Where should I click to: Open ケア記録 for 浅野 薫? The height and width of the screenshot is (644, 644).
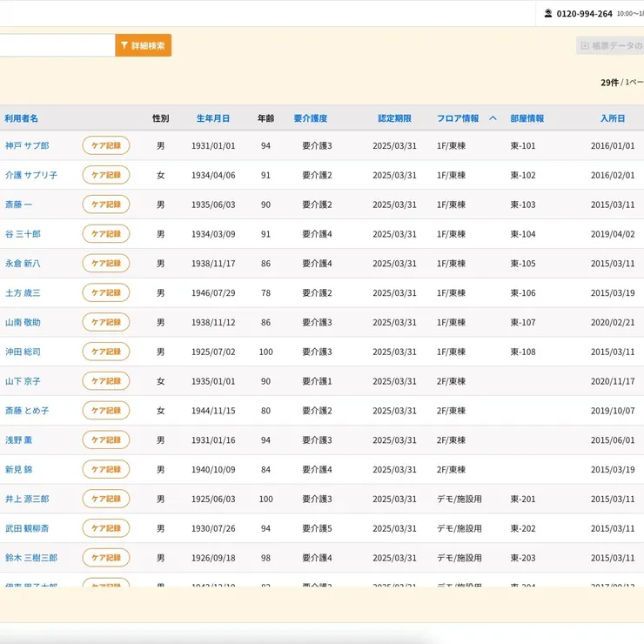[x=106, y=439]
